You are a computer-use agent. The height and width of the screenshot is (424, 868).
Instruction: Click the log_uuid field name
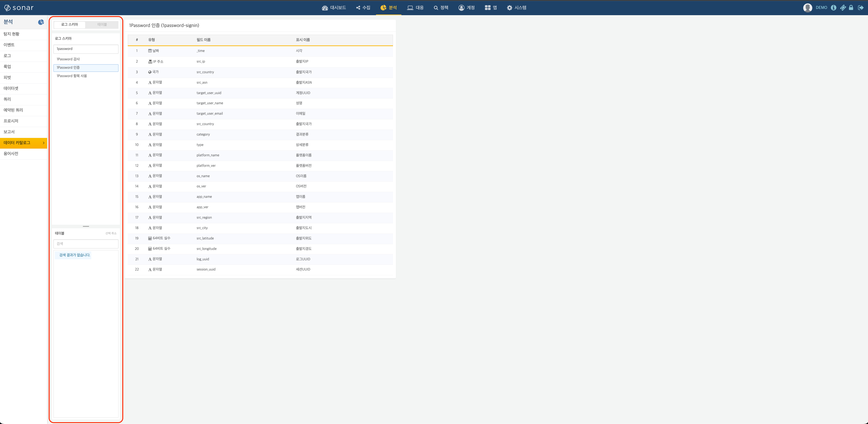click(x=203, y=259)
